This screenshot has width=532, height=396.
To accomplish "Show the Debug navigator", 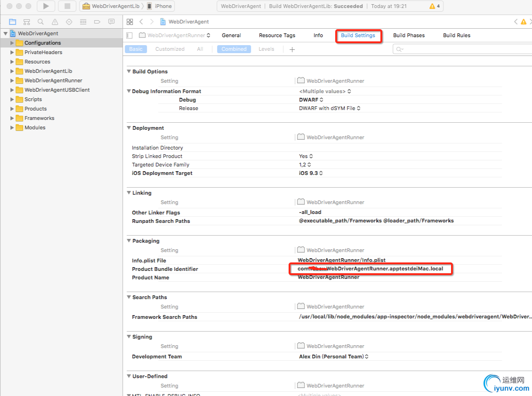I will pos(83,22).
